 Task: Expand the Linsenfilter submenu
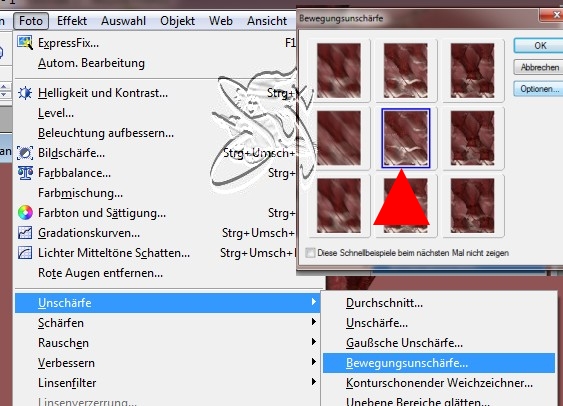(167, 383)
